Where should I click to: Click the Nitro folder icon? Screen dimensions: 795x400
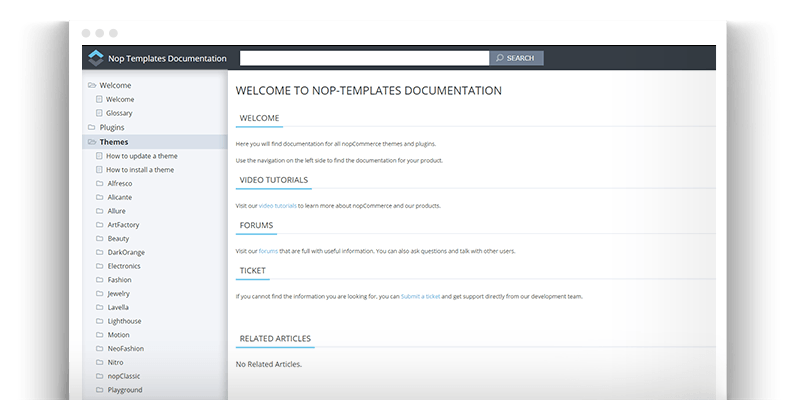99,361
